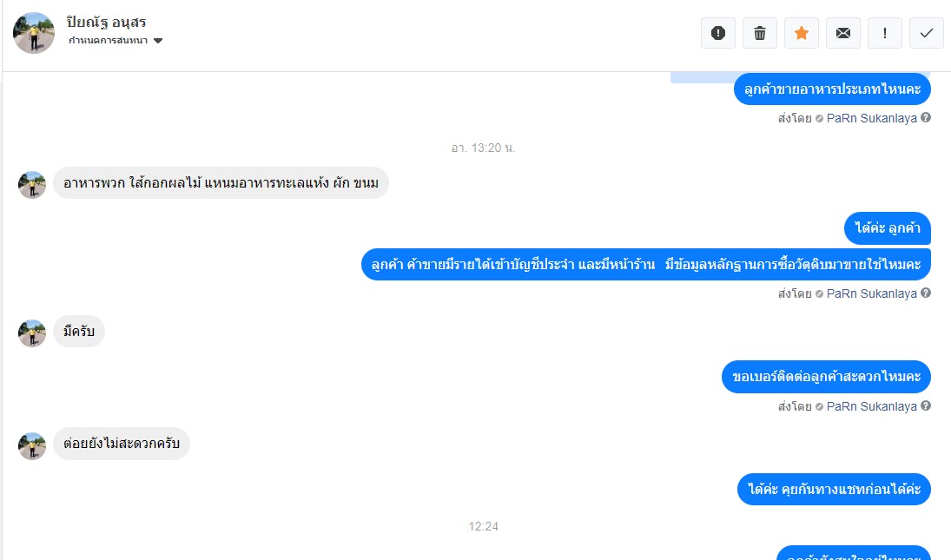Open ปิยณัฐ อนุสร profile name

(x=106, y=23)
